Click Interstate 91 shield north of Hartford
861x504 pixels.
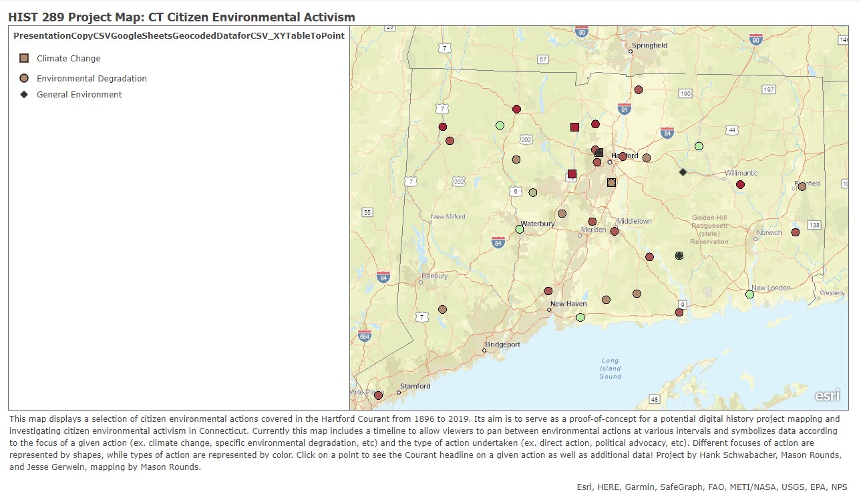pyautogui.click(x=625, y=109)
